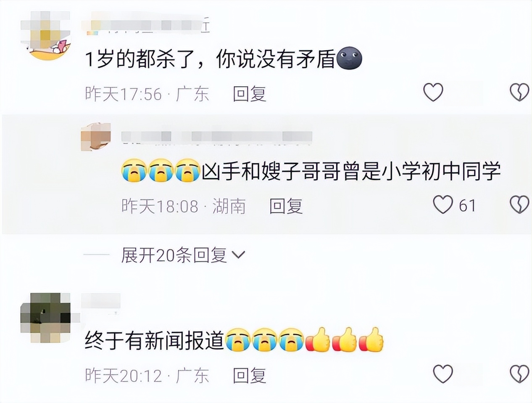This screenshot has height=403, width=532.
Task: Dislike the 20:12 news report comment
Action: (x=520, y=374)
